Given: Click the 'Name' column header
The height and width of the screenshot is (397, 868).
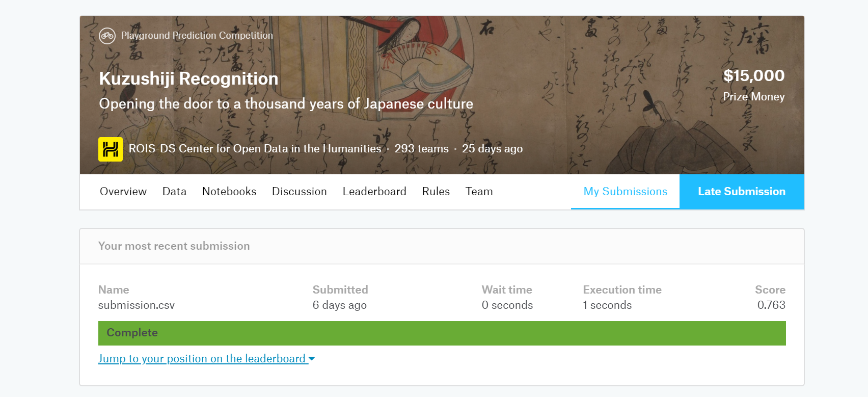Looking at the screenshot, I should tap(114, 290).
